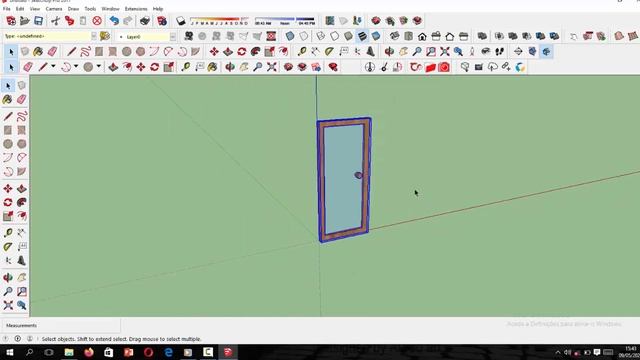Save the model using floppy disk icon
Viewport: 640px width, 360px height.
38,21
